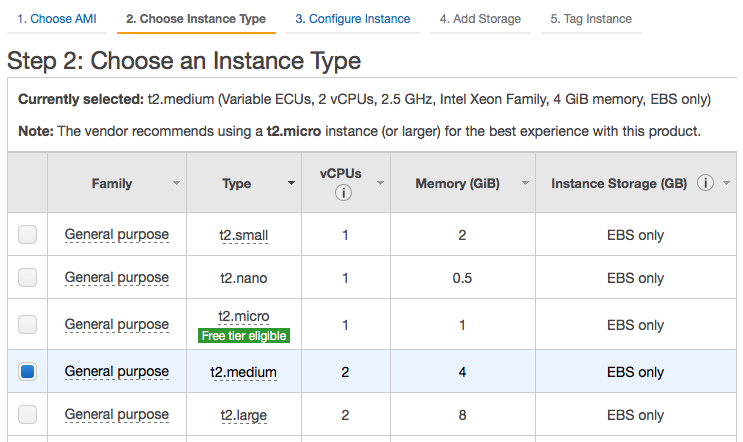Click memory value 4 in t2.medium row
This screenshot has width=743, height=442.
tap(462, 372)
